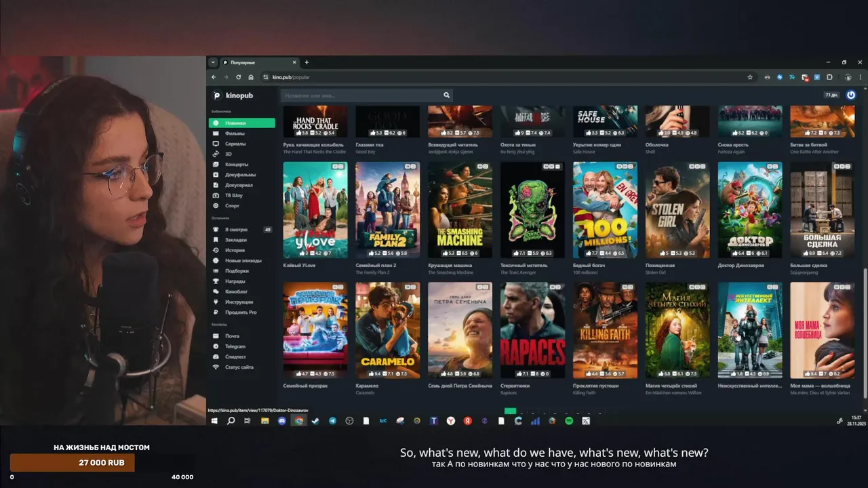Screen dimensions: 868x488
Task: Open the Rapaces poster
Action: [x=532, y=330]
